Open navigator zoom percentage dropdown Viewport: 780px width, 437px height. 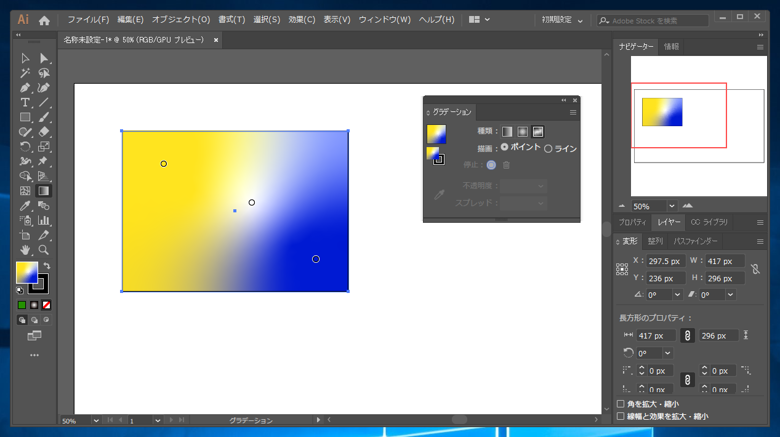pos(672,206)
